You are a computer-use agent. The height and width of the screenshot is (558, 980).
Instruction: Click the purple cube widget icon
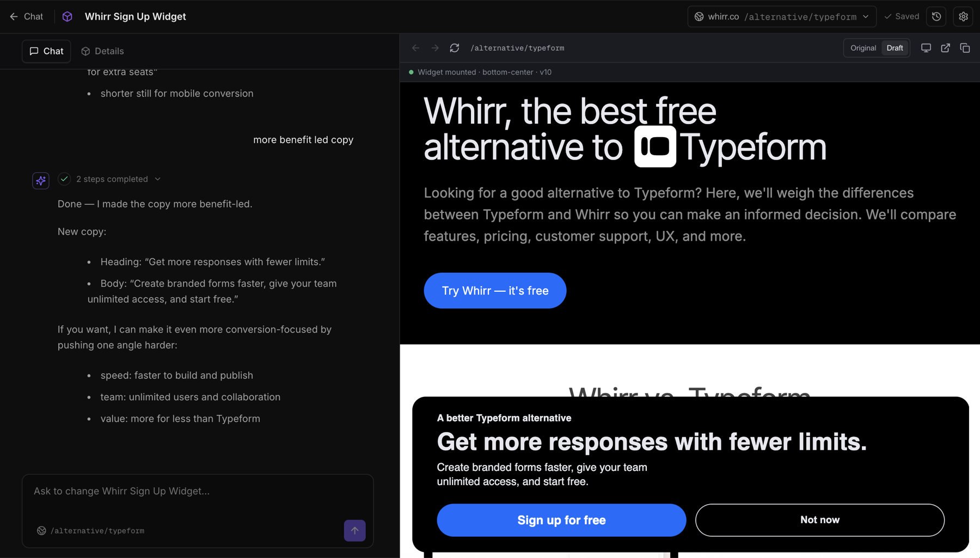tap(68, 17)
